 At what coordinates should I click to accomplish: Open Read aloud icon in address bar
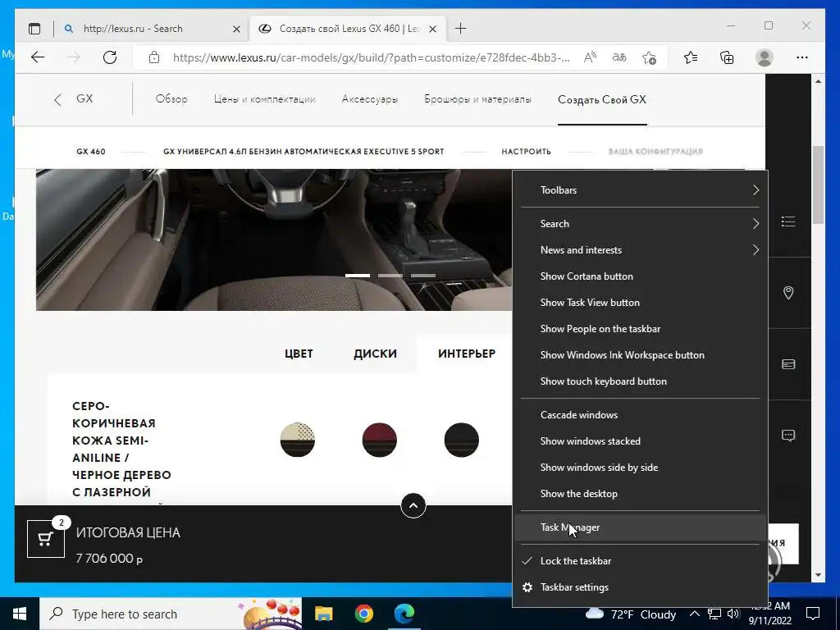point(590,57)
